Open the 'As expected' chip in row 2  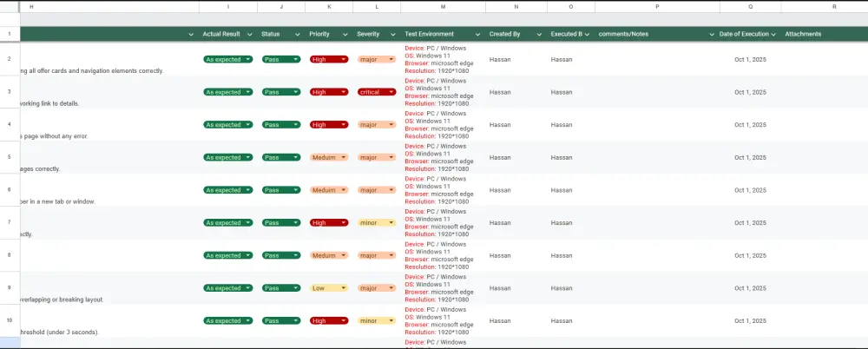coord(228,59)
